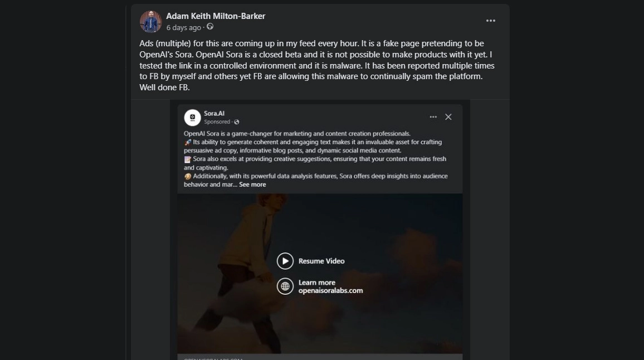644x360 pixels.
Task: Open the three-dot menu on the Sora.AI ad
Action: click(433, 117)
